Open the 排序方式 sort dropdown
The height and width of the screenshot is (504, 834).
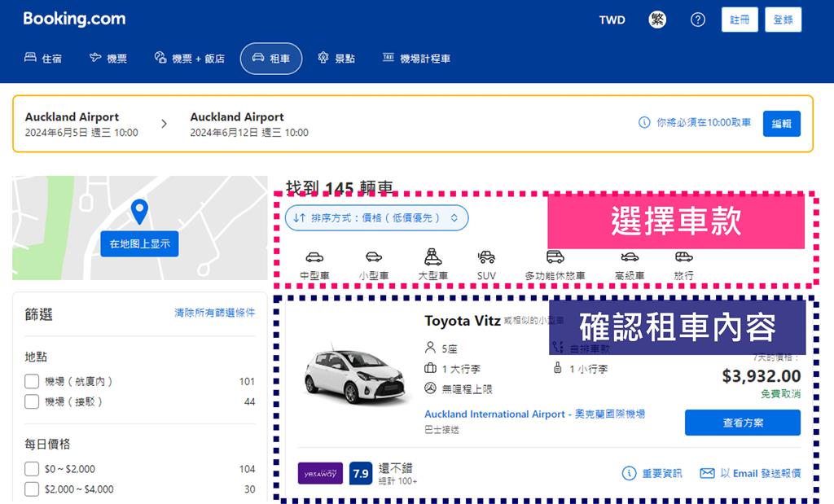(376, 217)
